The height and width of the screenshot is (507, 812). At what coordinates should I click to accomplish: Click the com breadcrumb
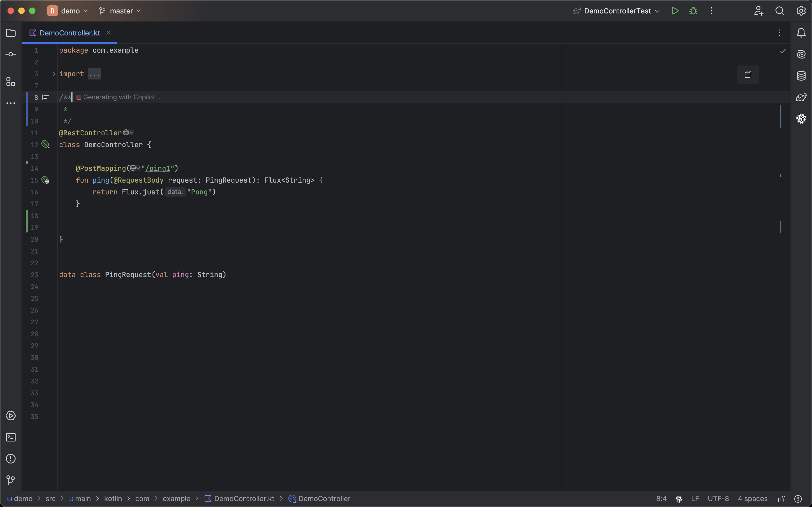tap(142, 499)
